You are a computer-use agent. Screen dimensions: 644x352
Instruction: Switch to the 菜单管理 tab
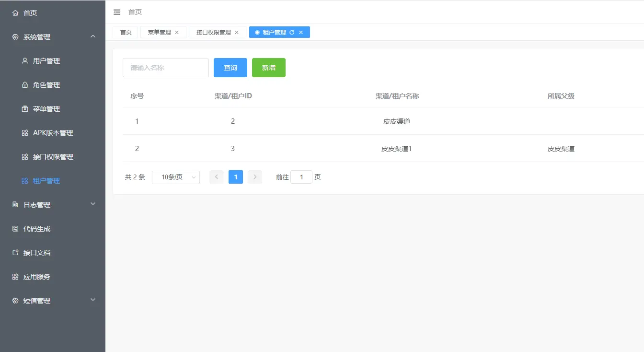160,32
